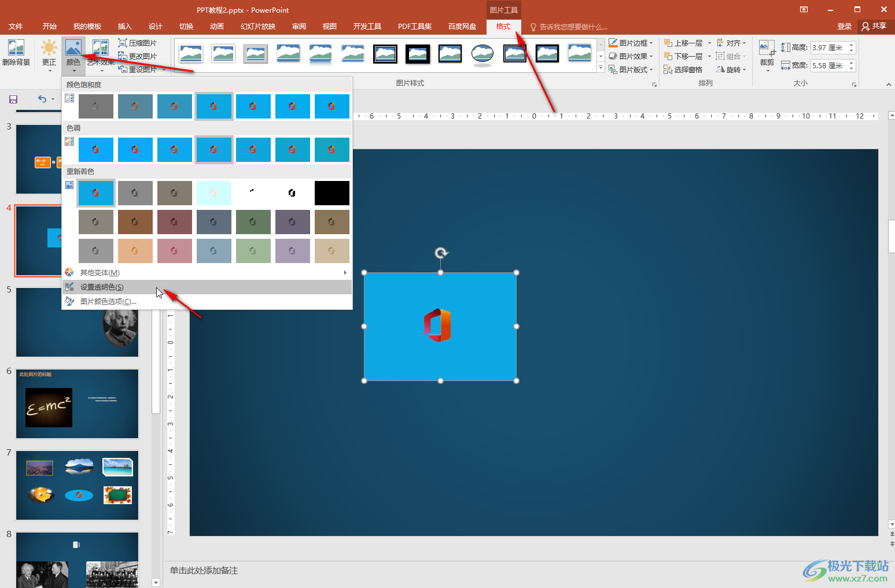Decrease the Width (宽度) value with down spinner
Screen dimensions: 895x588
852,69
